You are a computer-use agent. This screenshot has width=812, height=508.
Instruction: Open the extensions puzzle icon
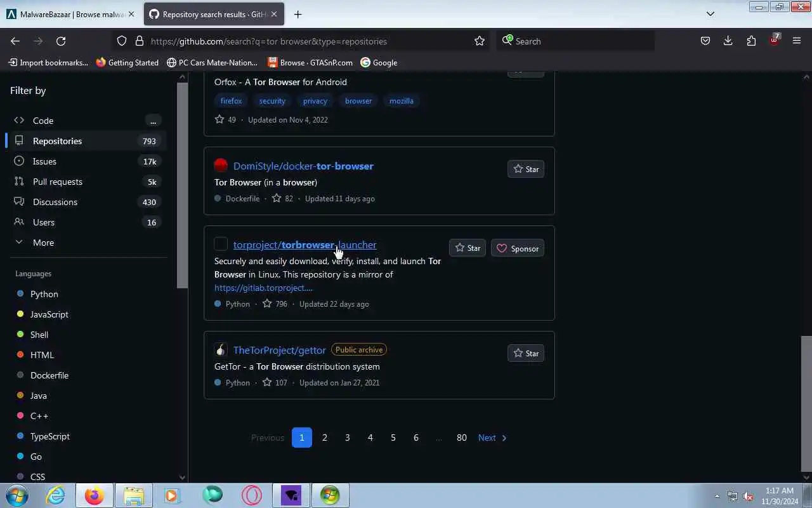(751, 41)
